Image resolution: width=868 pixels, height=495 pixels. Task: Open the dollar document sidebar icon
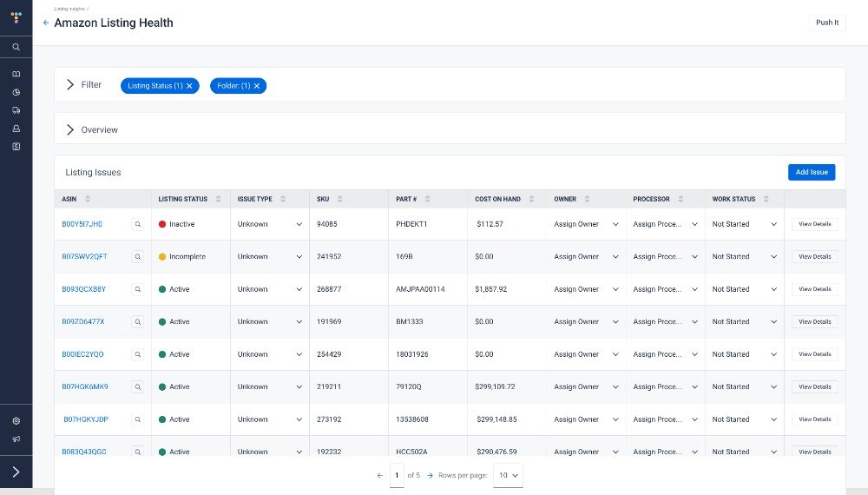point(16,147)
